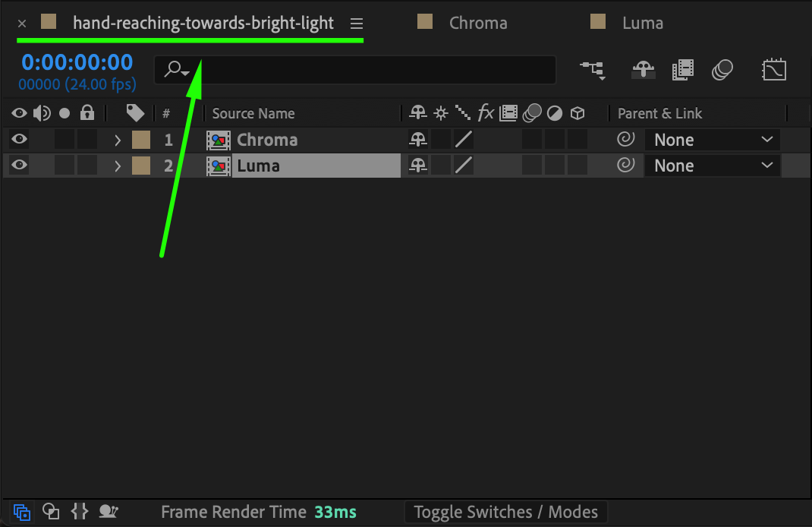Open the composition mini-flowchart icon
This screenshot has width=812, height=527.
tap(593, 70)
